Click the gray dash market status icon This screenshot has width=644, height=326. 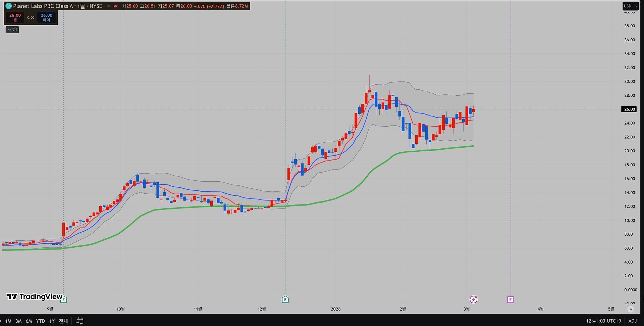109,6
